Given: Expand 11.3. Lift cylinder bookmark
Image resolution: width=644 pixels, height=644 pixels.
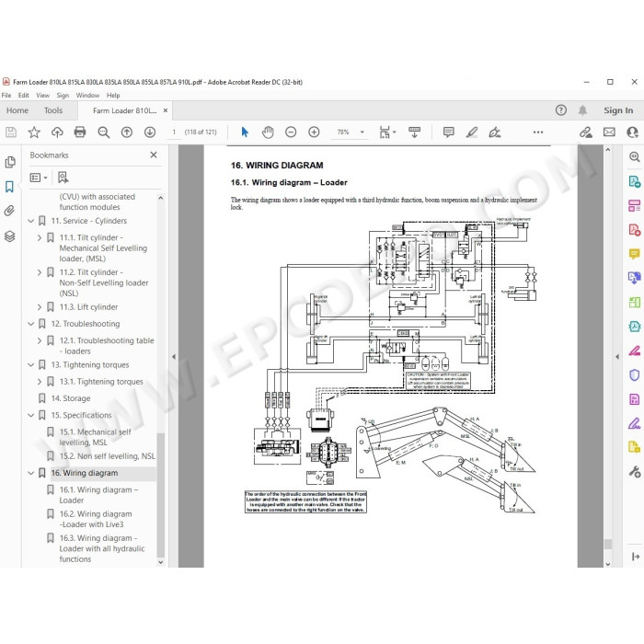Looking at the screenshot, I should 40,307.
